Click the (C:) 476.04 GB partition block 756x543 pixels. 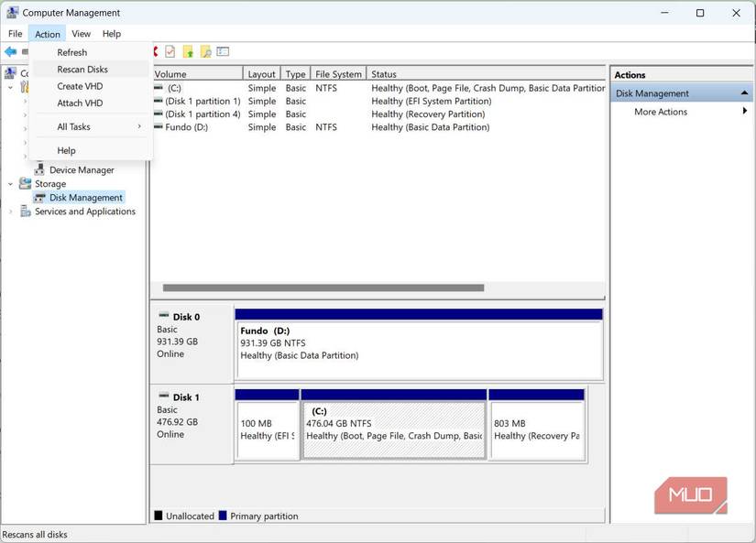tap(393, 425)
